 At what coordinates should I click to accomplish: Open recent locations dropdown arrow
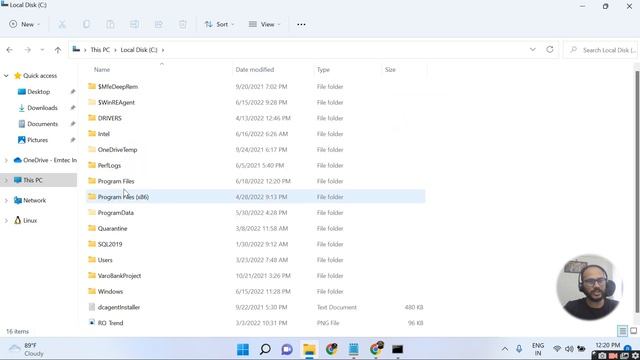pos(42,50)
